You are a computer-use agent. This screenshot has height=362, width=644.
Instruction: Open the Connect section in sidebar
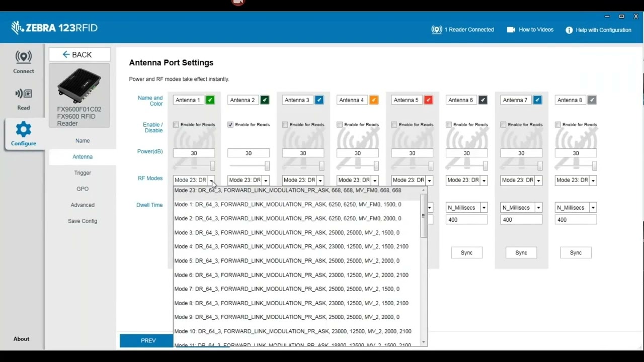23,62
